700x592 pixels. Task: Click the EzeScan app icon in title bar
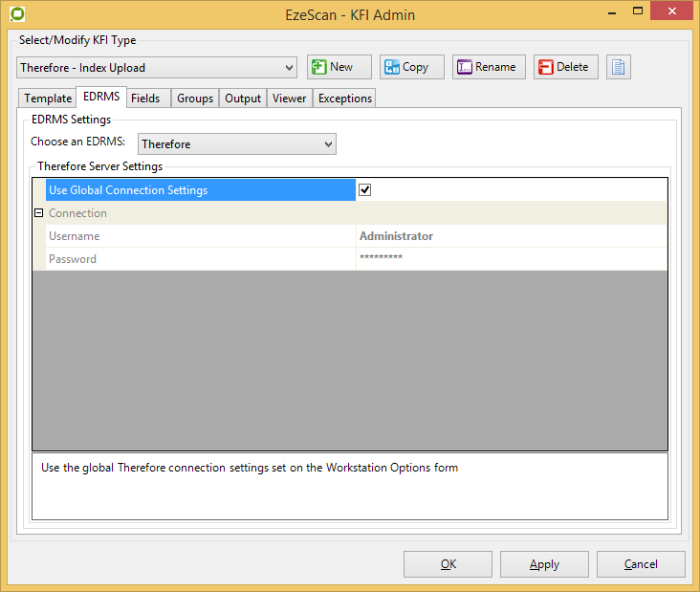click(x=16, y=14)
